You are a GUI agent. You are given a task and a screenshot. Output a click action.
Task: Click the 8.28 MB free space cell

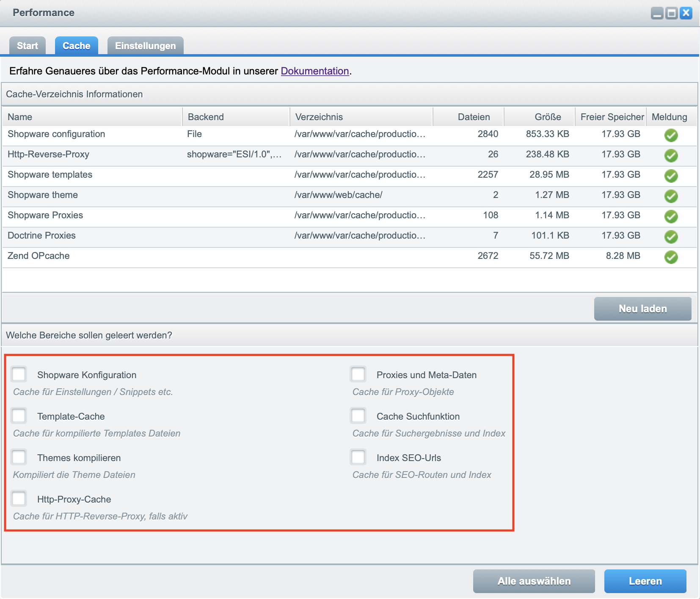pos(623,256)
